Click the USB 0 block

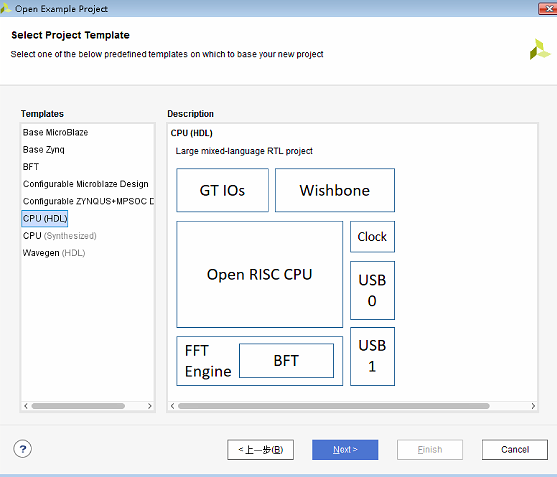[x=372, y=291]
